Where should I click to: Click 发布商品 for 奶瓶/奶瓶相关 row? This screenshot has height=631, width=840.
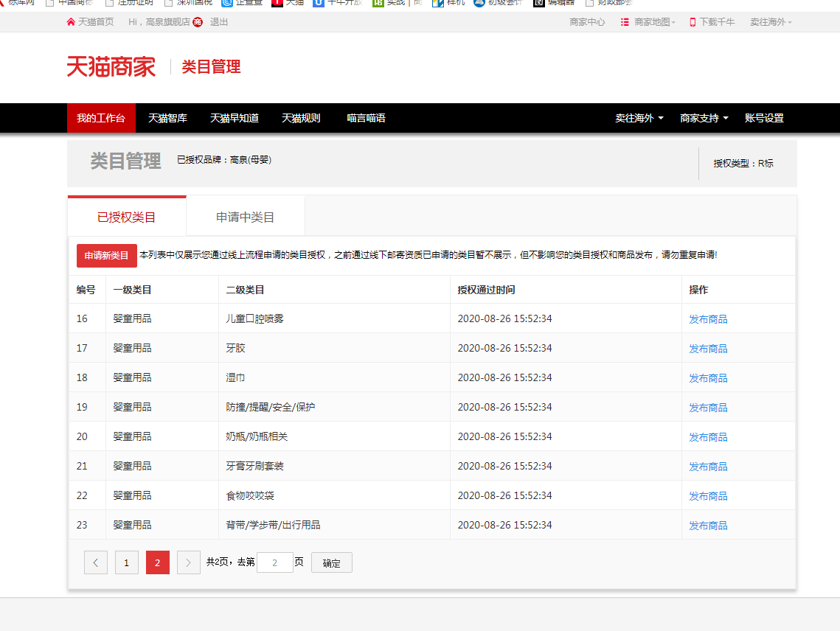click(708, 437)
